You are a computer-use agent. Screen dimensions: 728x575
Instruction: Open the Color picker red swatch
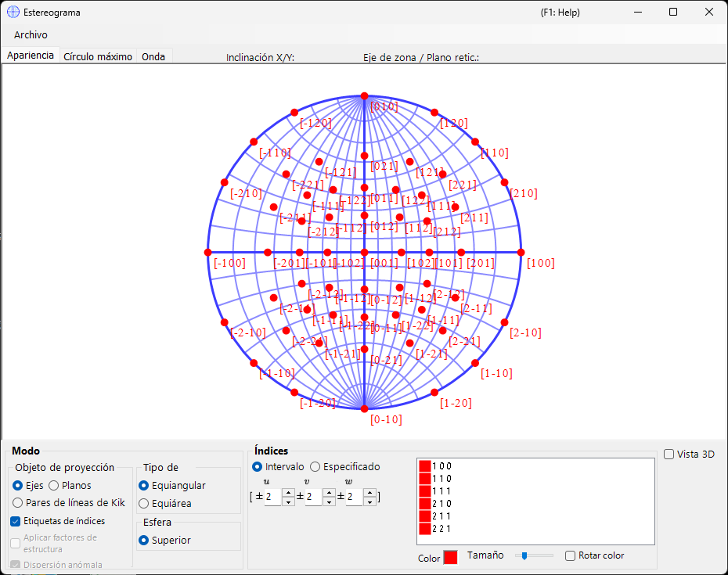click(450, 557)
